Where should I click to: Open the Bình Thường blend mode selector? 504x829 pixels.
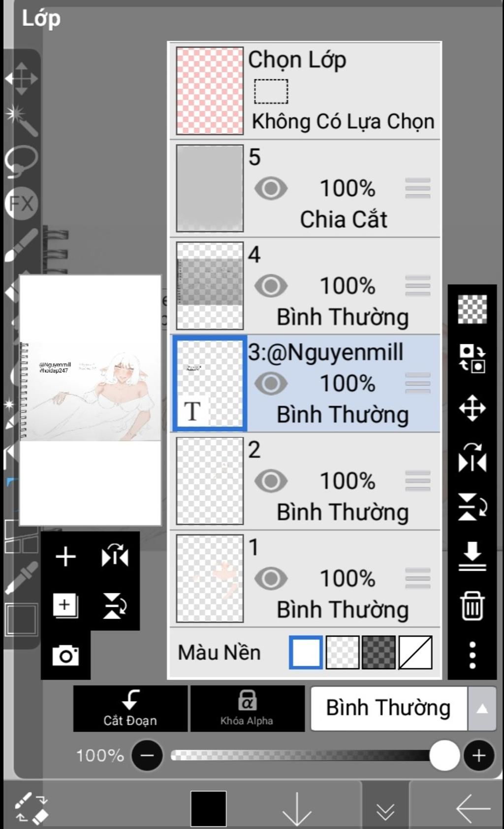tap(389, 709)
